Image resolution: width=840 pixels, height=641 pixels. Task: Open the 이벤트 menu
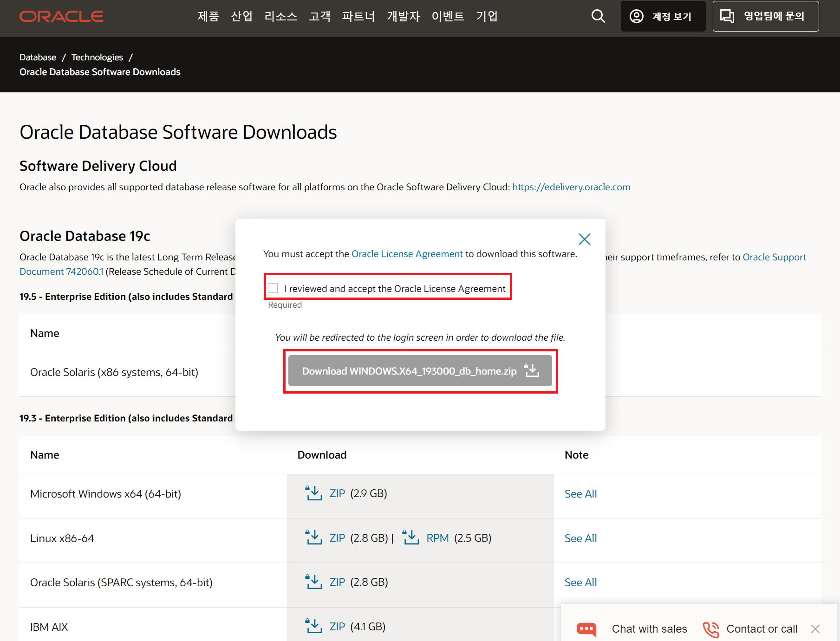[x=448, y=16]
